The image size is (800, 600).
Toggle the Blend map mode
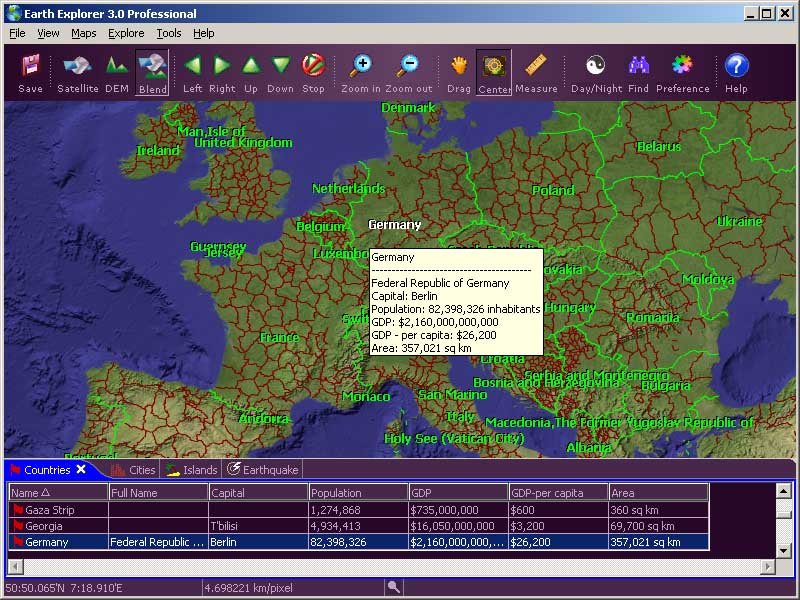point(153,72)
